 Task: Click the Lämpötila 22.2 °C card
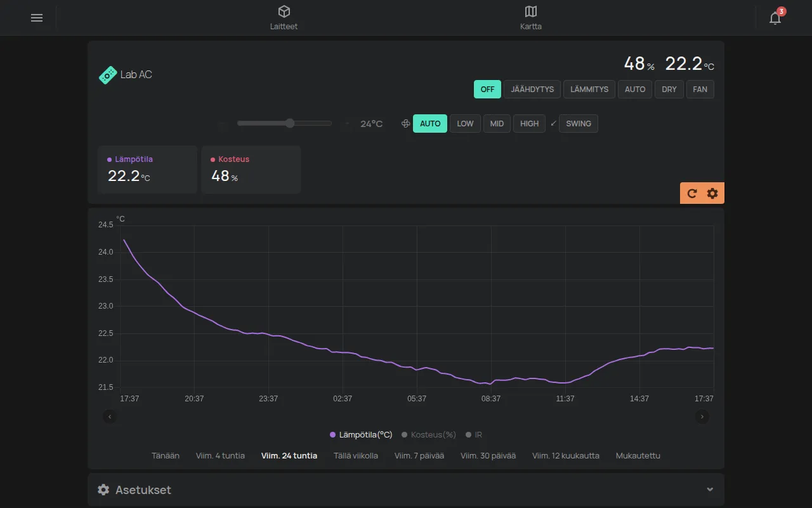[147, 170]
